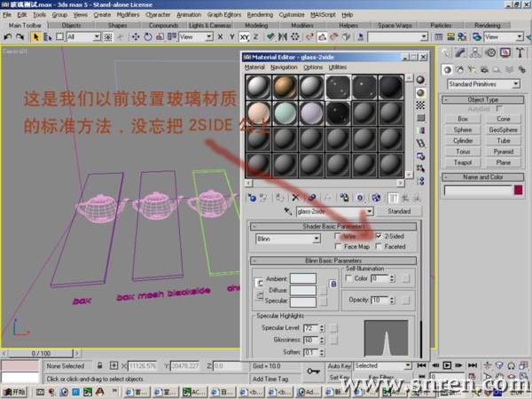Screen dimensions: 532x399
Task: Choose the Select and Move tool
Action: pos(136,36)
